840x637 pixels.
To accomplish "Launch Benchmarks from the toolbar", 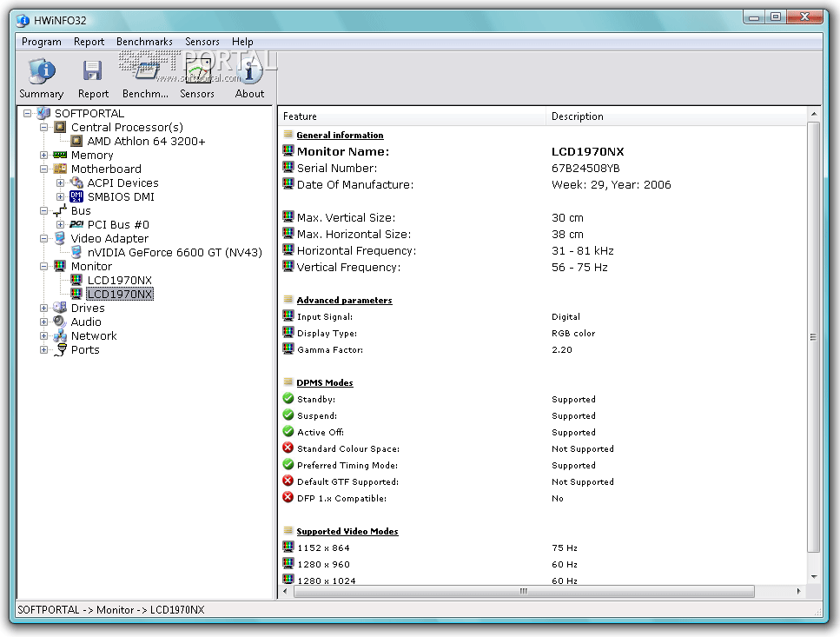I will tap(146, 72).
